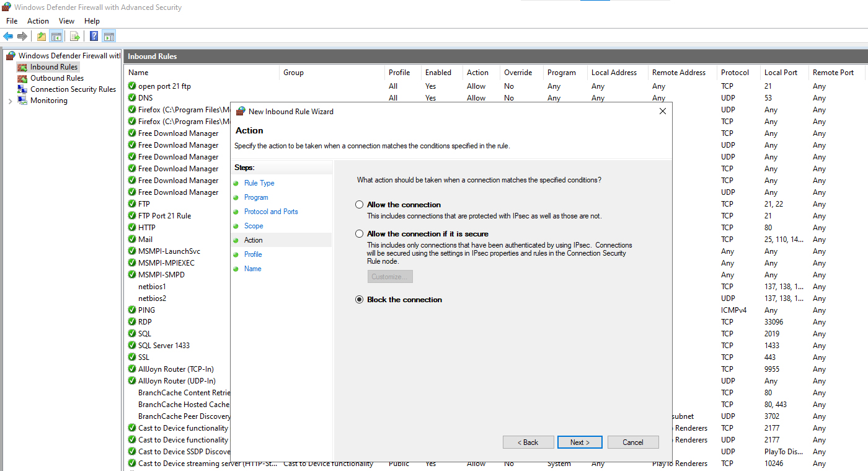
Task: Select the Allow the connection radio button
Action: (359, 205)
